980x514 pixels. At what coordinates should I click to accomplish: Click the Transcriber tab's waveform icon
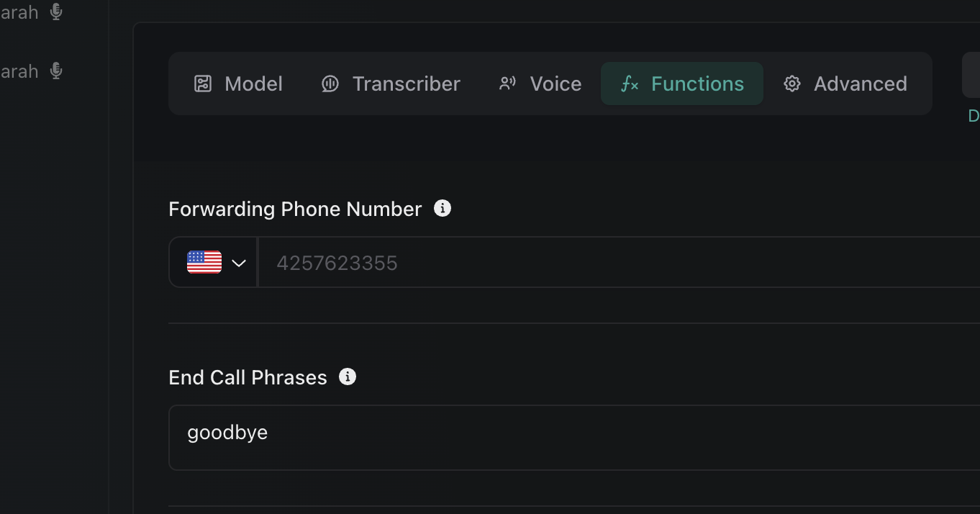pyautogui.click(x=330, y=84)
